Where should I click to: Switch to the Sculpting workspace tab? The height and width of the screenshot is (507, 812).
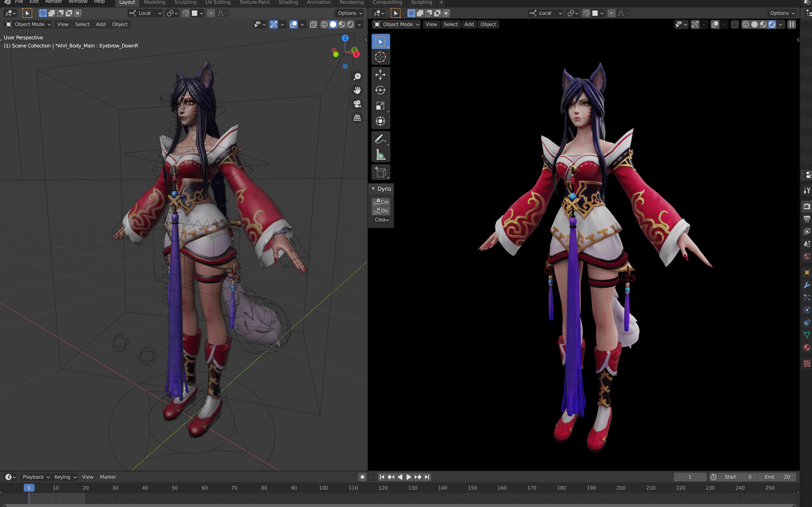click(185, 3)
